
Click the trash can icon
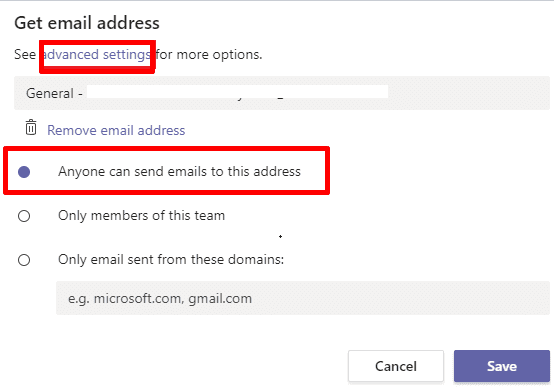click(x=31, y=128)
